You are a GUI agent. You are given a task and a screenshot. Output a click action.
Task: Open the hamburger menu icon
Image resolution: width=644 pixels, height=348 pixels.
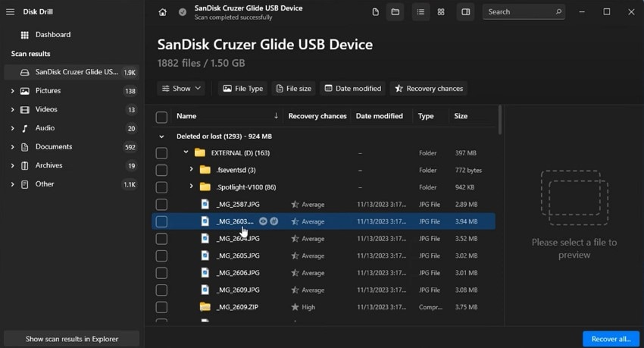[x=11, y=12]
